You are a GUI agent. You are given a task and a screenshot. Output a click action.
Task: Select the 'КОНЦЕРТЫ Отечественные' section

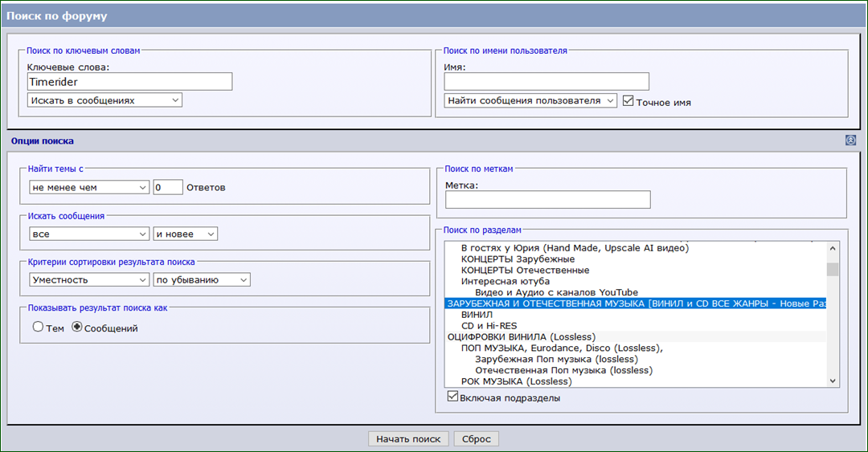pos(636,270)
